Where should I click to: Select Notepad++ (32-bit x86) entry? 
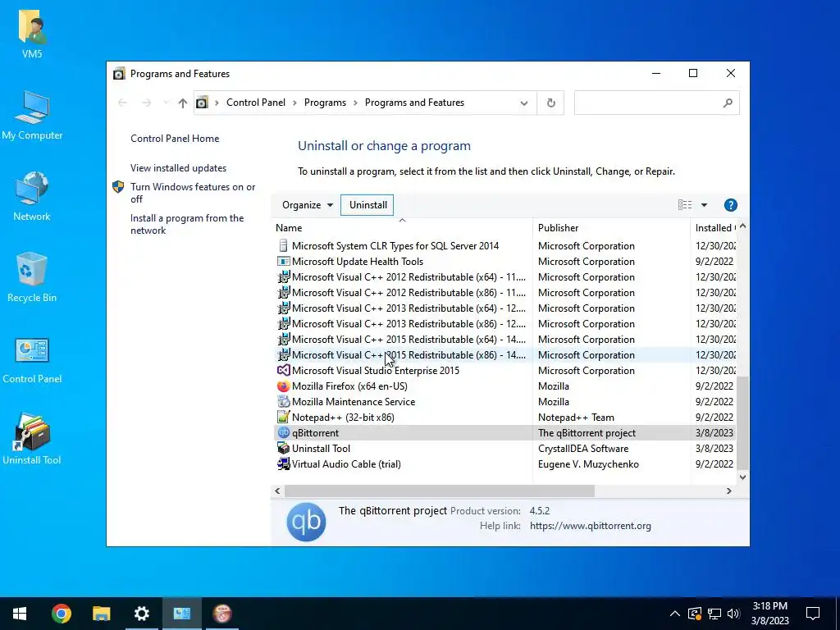(504, 417)
